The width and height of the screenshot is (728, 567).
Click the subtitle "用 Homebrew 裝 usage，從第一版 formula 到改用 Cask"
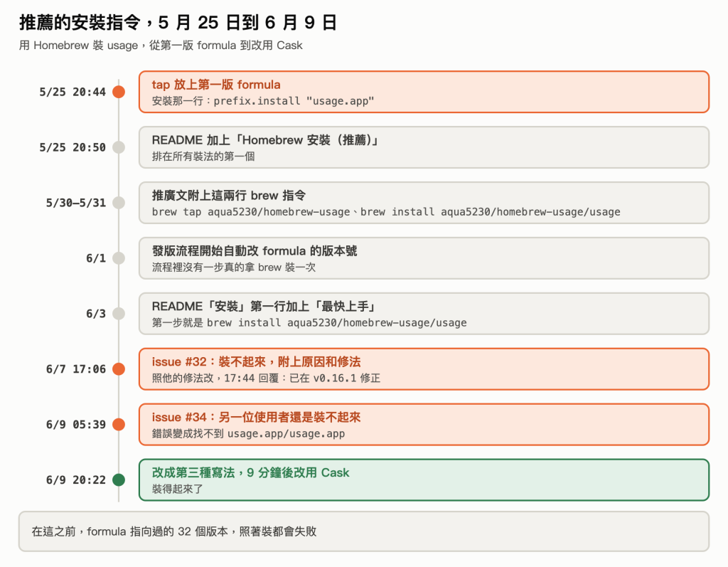point(161,45)
